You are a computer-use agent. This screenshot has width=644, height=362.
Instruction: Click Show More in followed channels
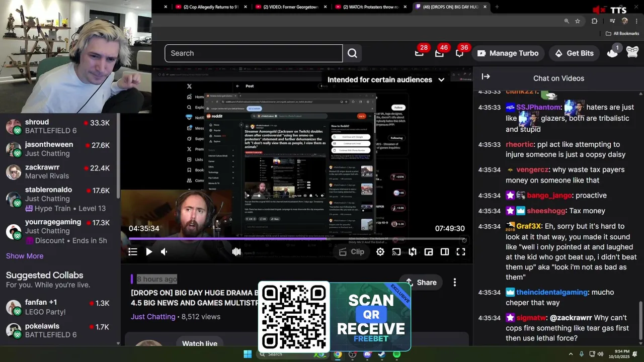pos(25,256)
